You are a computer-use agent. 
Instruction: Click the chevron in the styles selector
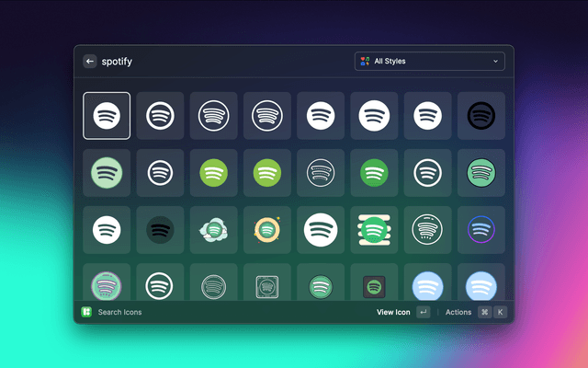[x=496, y=62]
